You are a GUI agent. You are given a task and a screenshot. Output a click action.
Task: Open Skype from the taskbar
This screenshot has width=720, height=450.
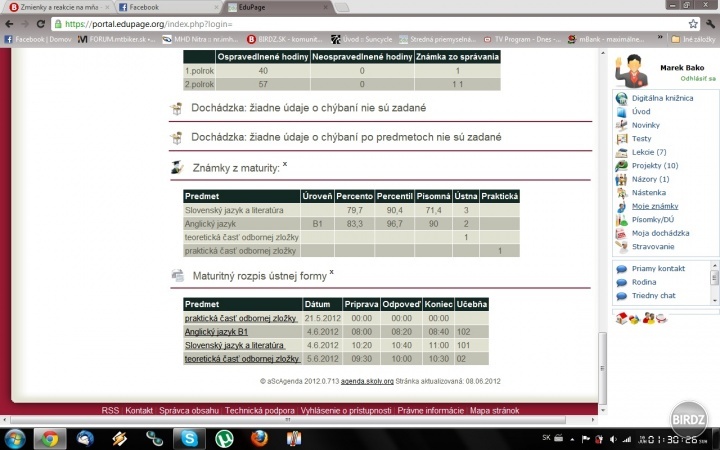coord(189,439)
